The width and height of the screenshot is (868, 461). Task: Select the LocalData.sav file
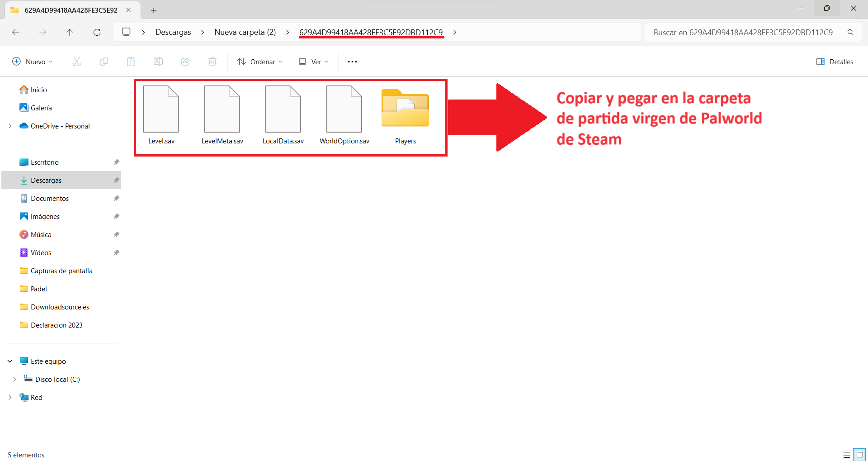pyautogui.click(x=283, y=115)
